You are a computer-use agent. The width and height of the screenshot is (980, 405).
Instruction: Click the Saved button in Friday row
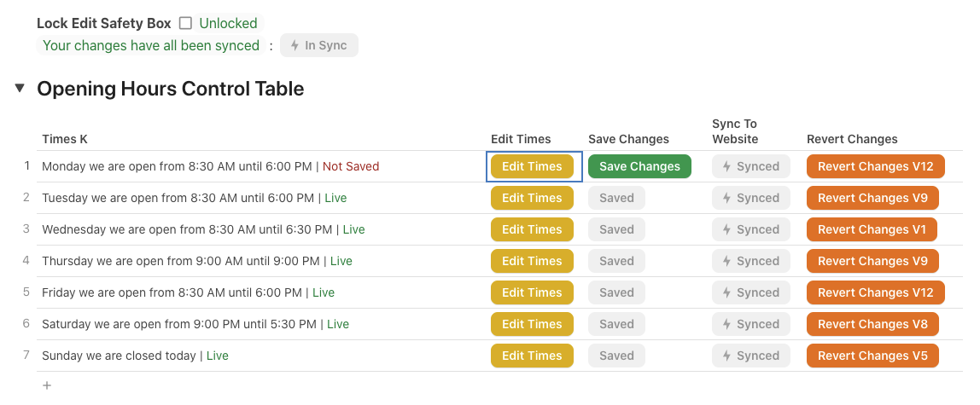[616, 292]
